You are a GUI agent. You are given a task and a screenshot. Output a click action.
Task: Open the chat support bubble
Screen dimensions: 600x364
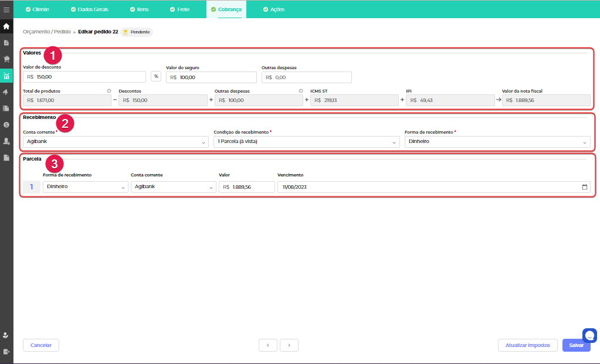(589, 335)
